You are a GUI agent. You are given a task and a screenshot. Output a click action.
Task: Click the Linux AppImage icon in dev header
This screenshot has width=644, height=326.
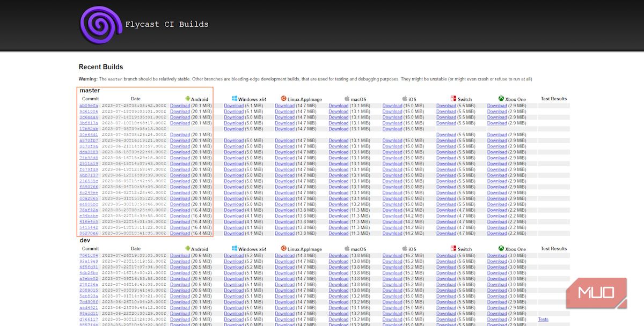tap(283, 249)
